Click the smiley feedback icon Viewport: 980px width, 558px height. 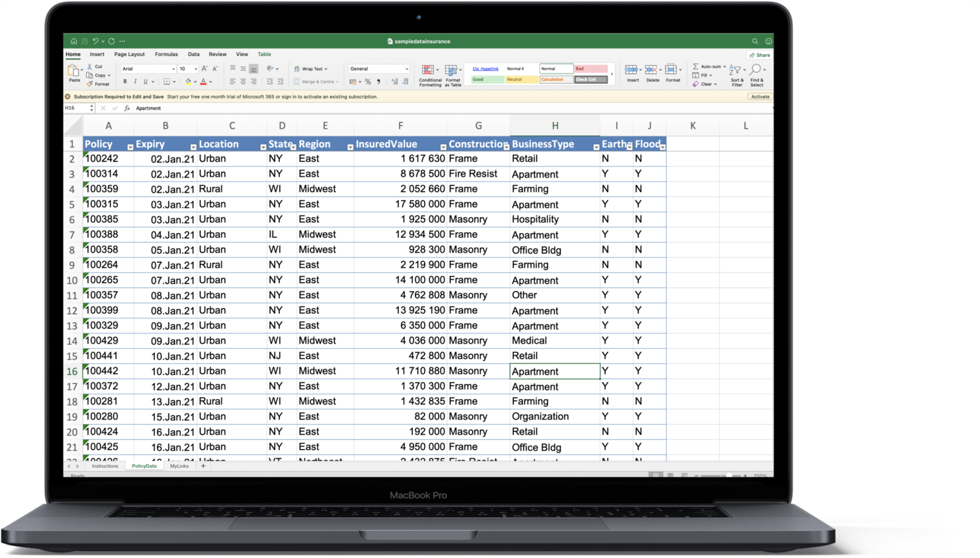(768, 41)
